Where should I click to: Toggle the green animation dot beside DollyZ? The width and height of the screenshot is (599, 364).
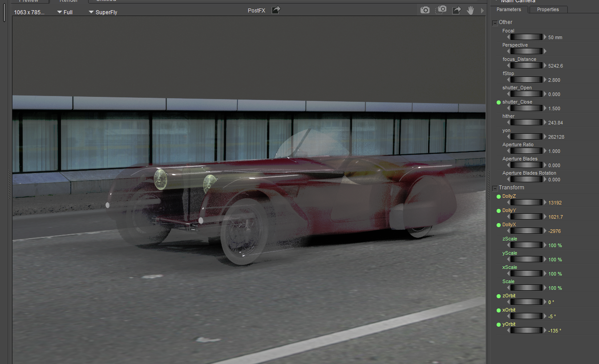coord(498,196)
